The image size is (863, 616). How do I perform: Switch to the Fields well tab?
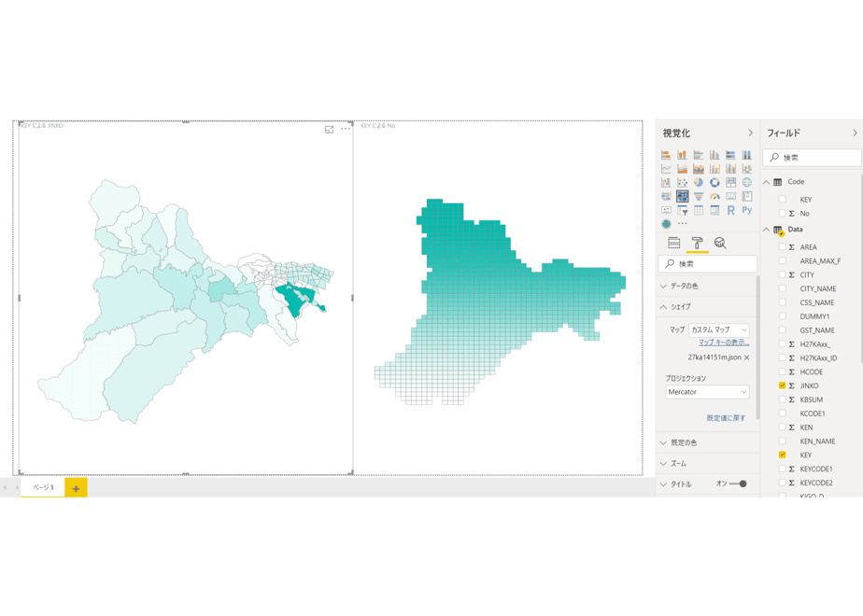(673, 243)
